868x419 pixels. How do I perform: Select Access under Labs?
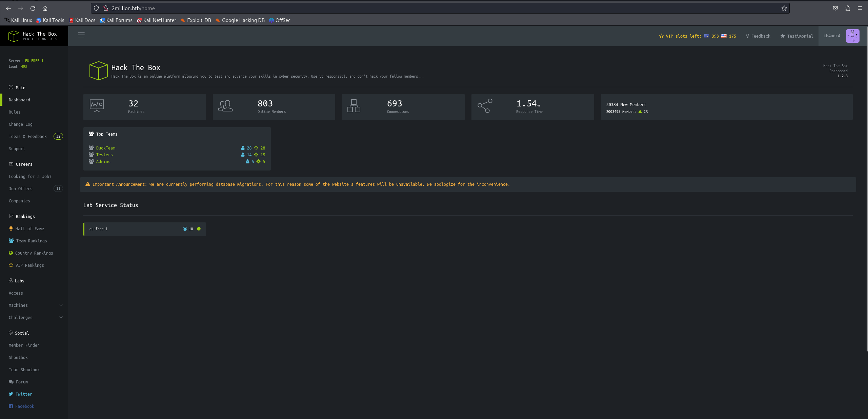(x=16, y=293)
